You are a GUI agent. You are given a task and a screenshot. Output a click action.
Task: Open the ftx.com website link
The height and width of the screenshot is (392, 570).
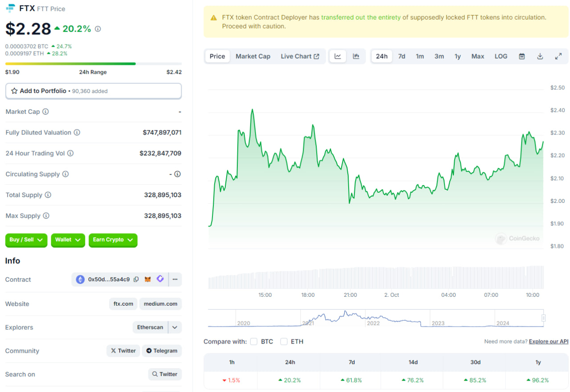[x=123, y=304]
